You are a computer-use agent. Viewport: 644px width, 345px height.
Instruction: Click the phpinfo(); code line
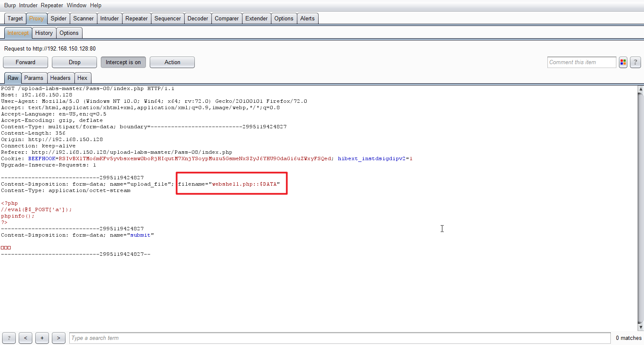point(18,216)
